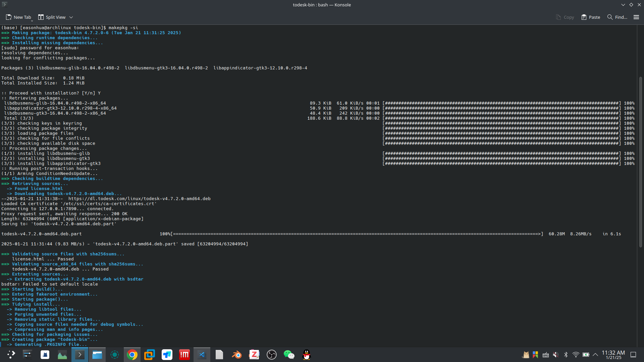Click progress bar of libdbusmenu-glib 89.3 KiB row
The image size is (644, 362).
pos(502,103)
